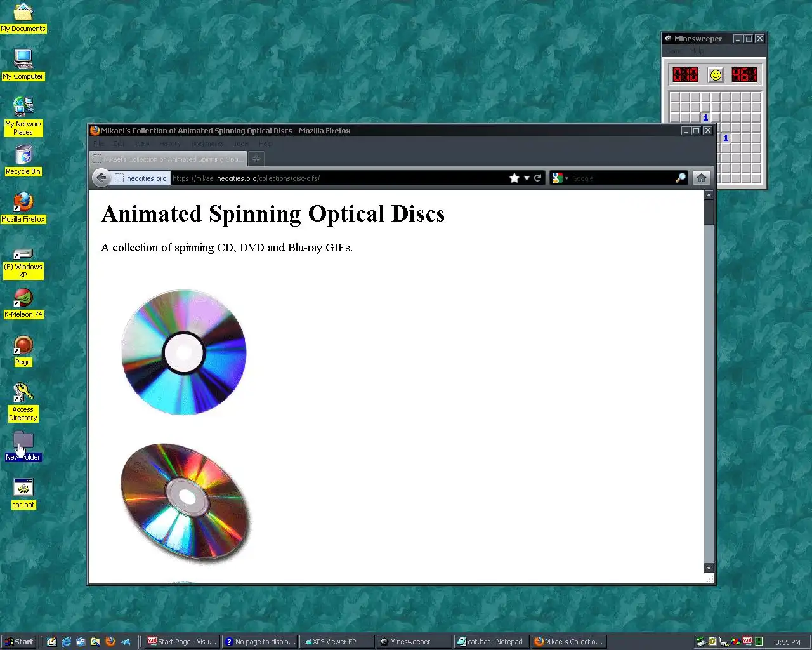Open the Start menu
Viewport: 812px width, 650px height.
tap(18, 642)
